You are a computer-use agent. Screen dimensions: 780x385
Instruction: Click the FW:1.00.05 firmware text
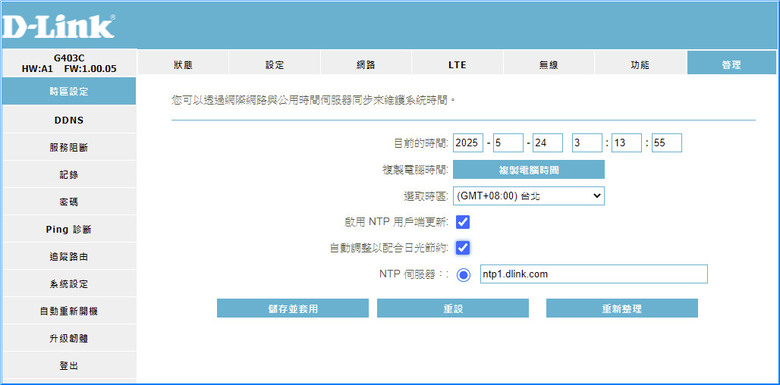(90, 69)
